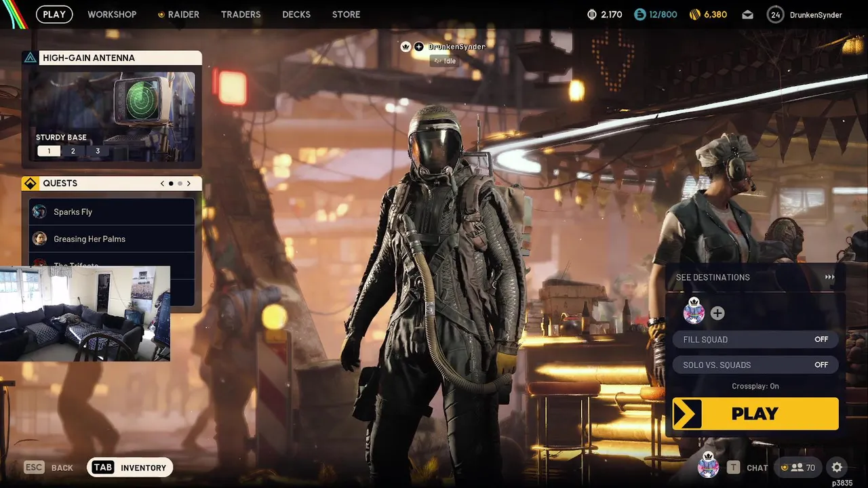Click the Idle status label

coord(445,61)
